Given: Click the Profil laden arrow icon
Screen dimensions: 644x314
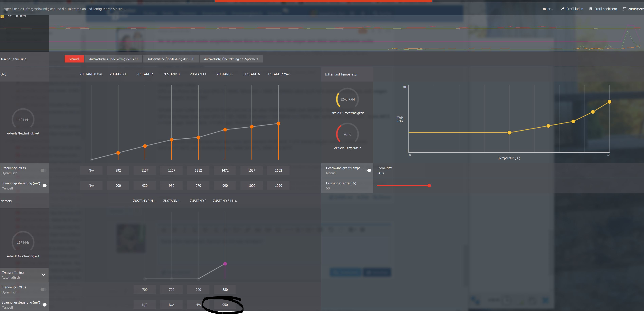Looking at the screenshot, I should point(563,9).
